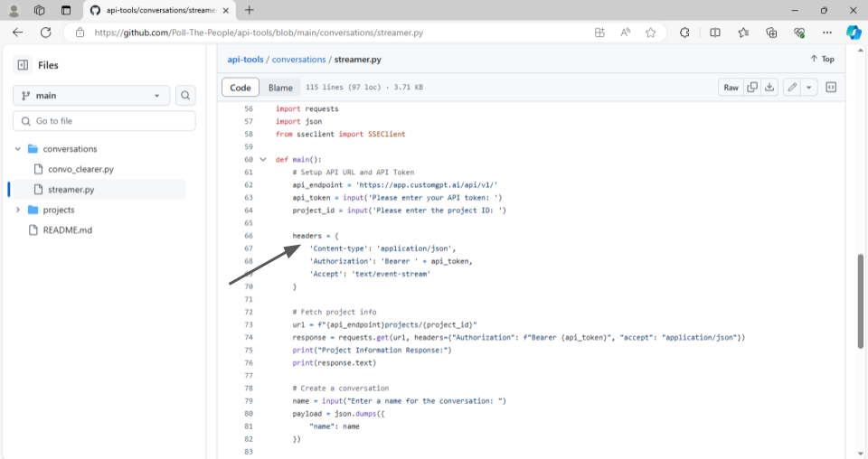
Task: Click the page vertical scrollbar thumb
Action: 860,302
